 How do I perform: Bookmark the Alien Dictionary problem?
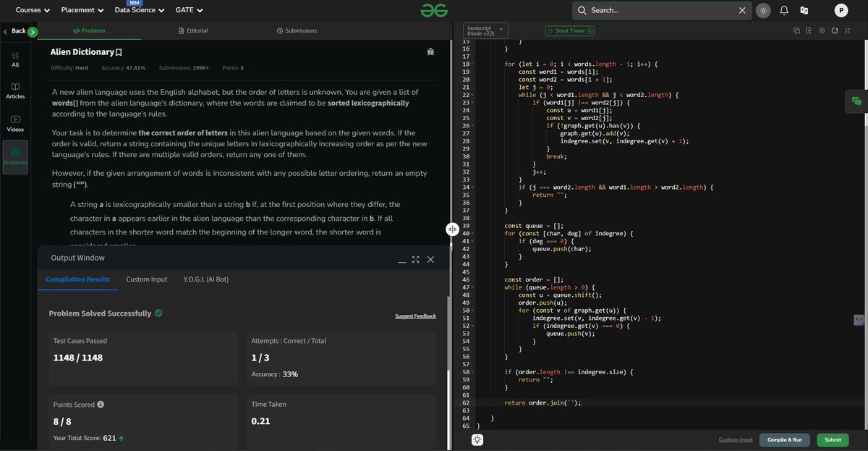(x=119, y=53)
